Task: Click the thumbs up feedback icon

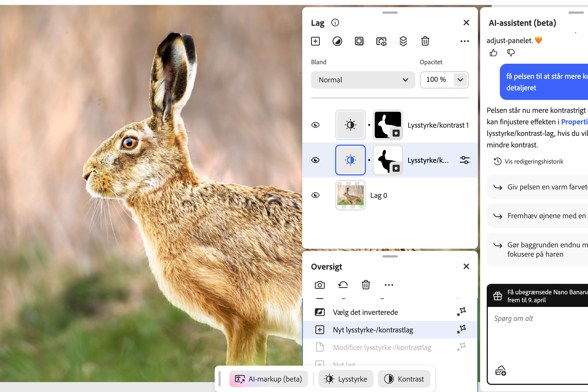Action: pyautogui.click(x=493, y=53)
